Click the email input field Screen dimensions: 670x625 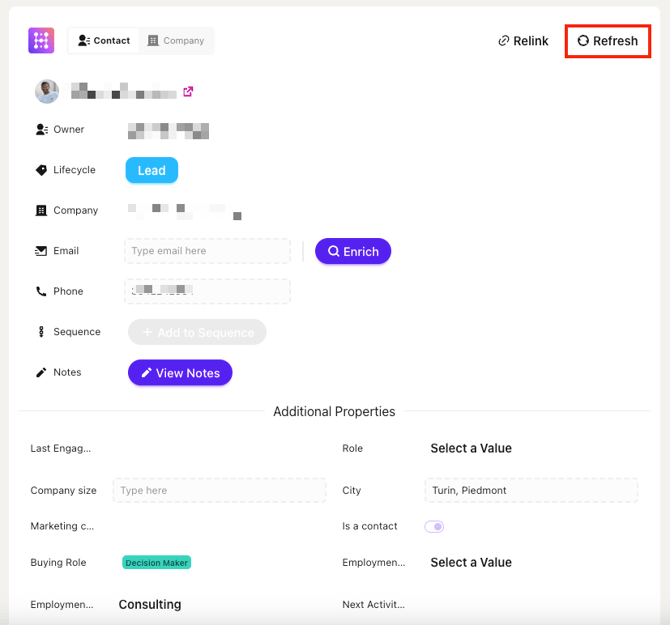[207, 251]
